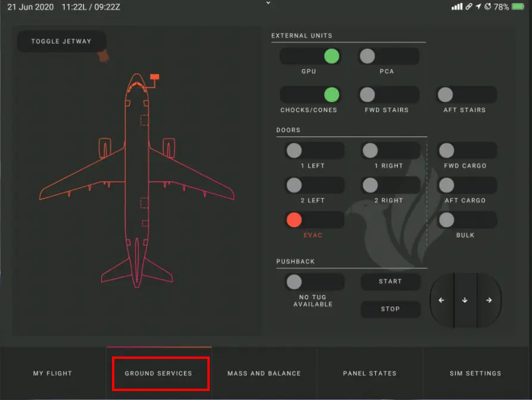Tap the chevron at top center
Image resolution: width=532 pixels, height=400 pixels.
(x=268, y=3)
